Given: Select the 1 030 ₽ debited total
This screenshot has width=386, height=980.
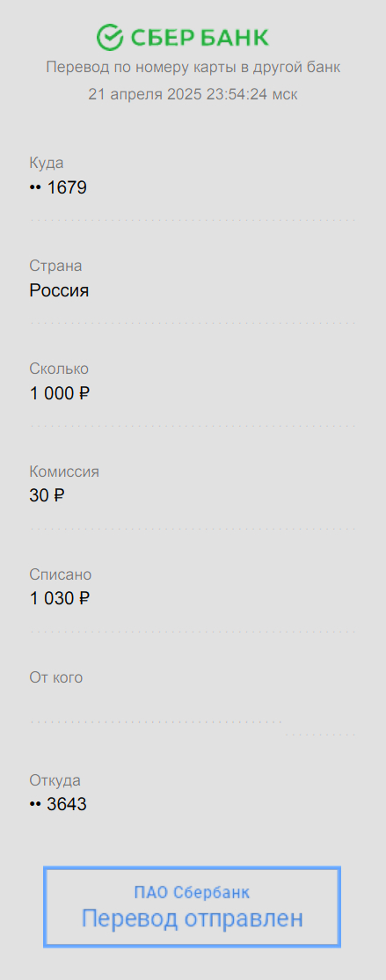Looking at the screenshot, I should pyautogui.click(x=60, y=599).
